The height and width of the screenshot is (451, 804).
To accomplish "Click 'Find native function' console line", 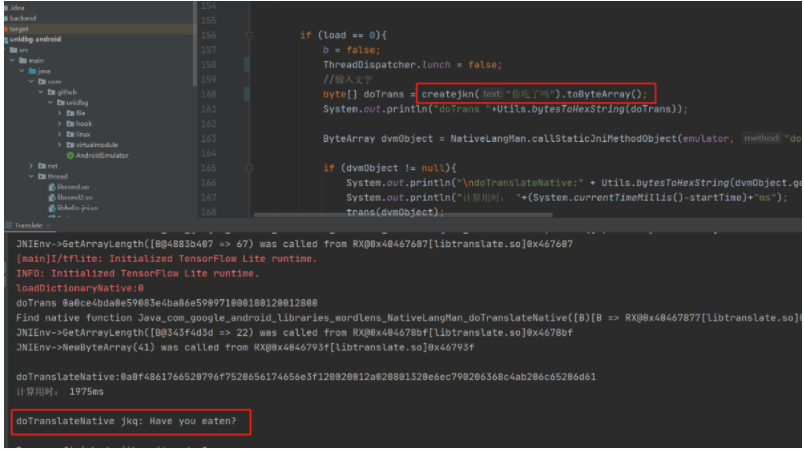I will click(x=409, y=318).
